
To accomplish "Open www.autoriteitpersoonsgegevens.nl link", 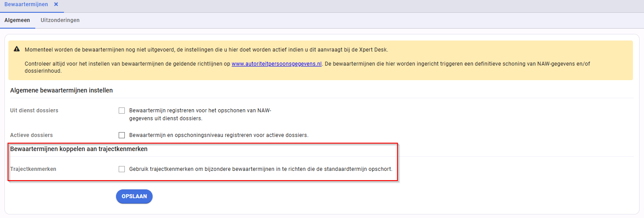I will coord(277,64).
